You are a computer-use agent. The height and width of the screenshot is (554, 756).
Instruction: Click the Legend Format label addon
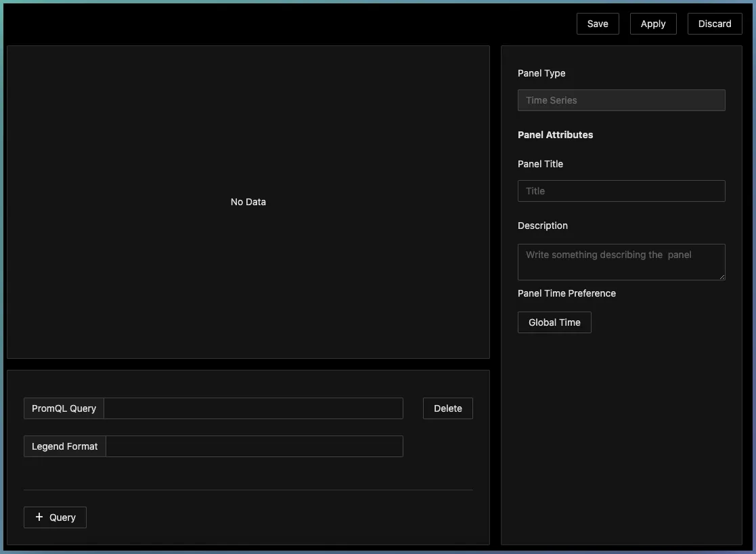tap(65, 446)
